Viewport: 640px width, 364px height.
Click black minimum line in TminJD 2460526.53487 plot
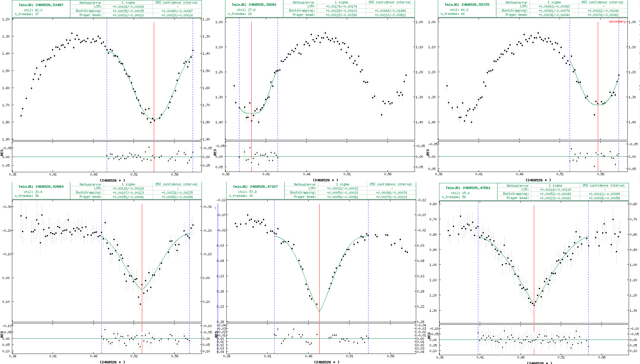154,76
